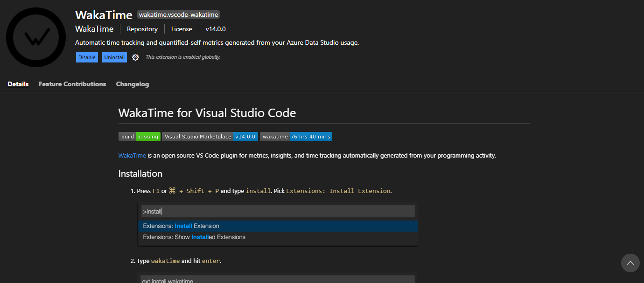This screenshot has height=283, width=644.
Task: Click the build passing badge
Action: [x=140, y=137]
